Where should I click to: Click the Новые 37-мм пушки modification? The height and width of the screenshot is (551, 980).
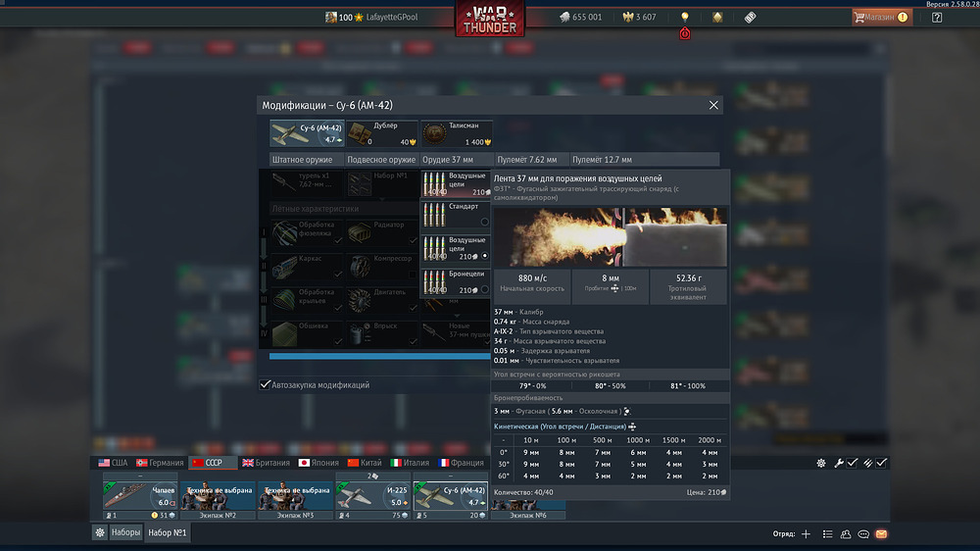[457, 333]
